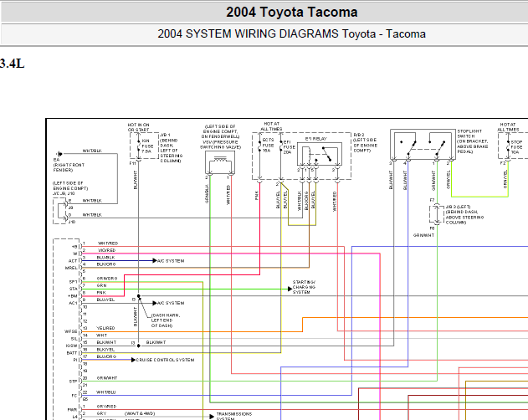The height and width of the screenshot is (420, 528).
Task: Click the ECTS fuse 15A symbol
Action: [259, 146]
